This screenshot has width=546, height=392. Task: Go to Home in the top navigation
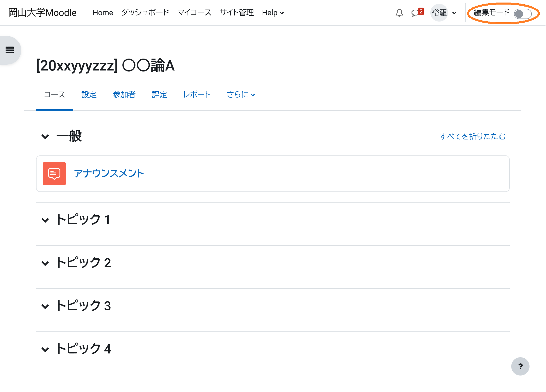tap(103, 13)
